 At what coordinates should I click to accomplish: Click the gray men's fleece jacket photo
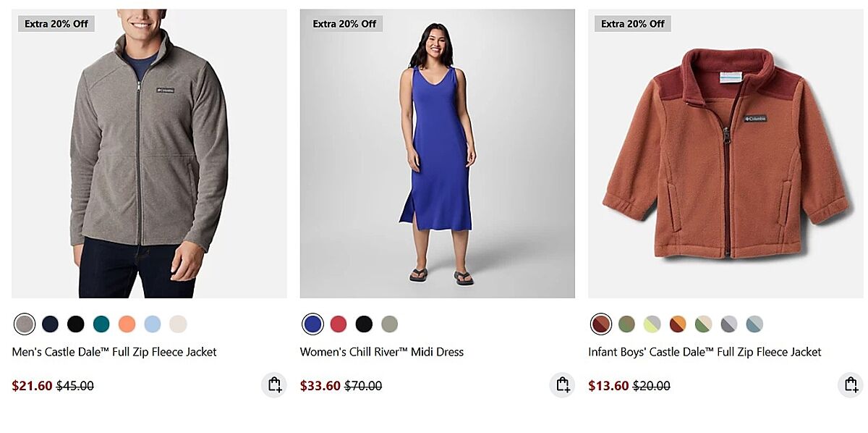pos(149,154)
